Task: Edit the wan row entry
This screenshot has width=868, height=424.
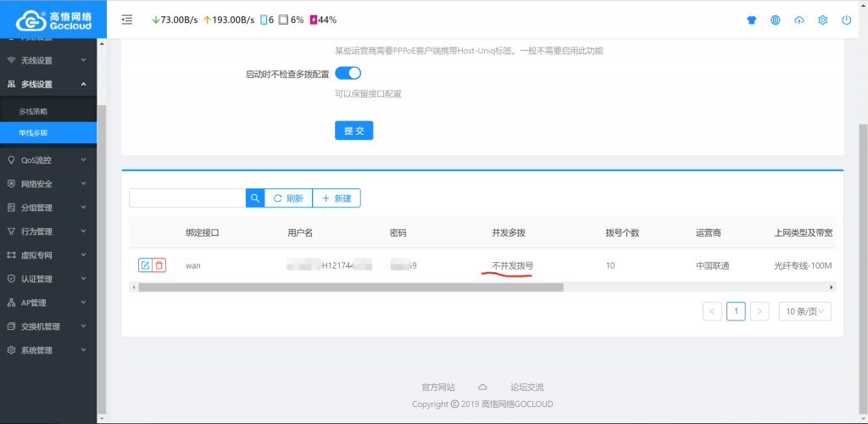Action: coord(145,265)
